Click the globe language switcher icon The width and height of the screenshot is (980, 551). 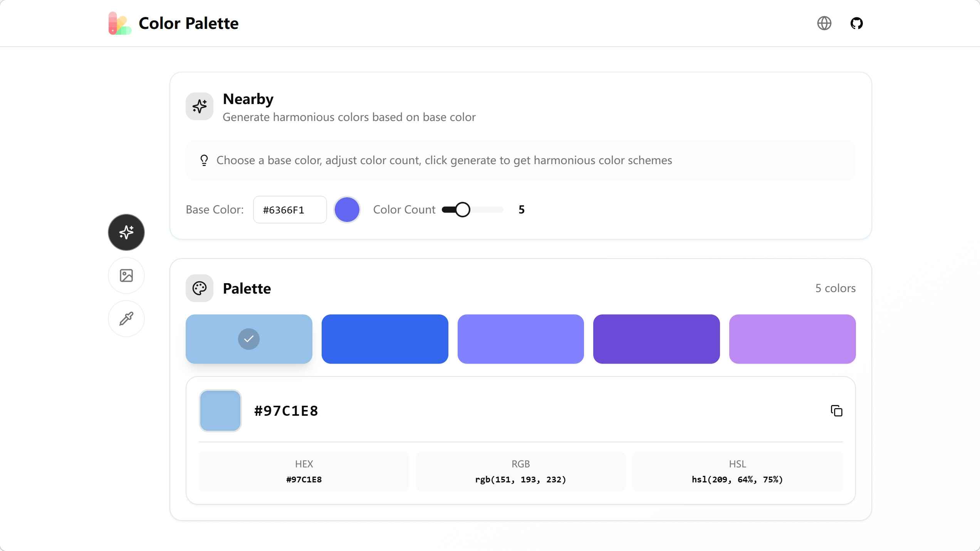tap(824, 23)
